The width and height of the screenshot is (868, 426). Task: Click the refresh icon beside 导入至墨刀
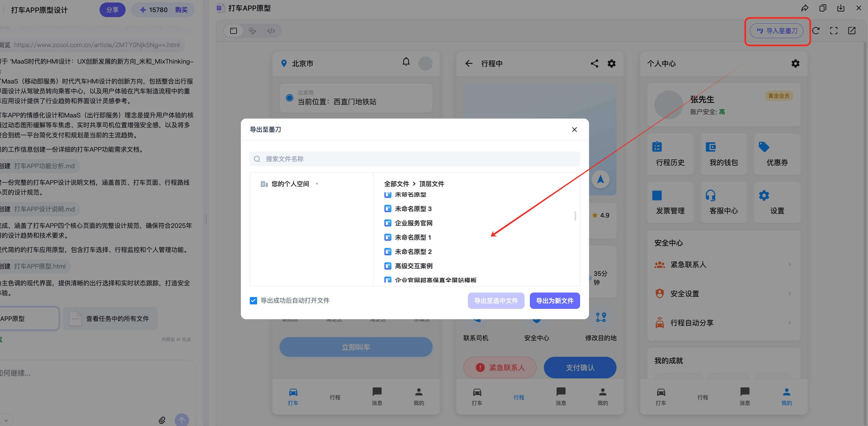point(816,31)
